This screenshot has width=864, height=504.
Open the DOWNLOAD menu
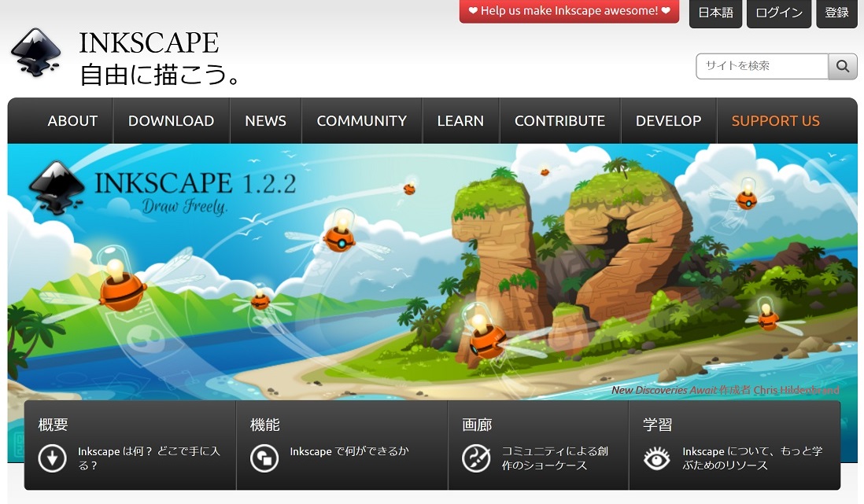[172, 120]
